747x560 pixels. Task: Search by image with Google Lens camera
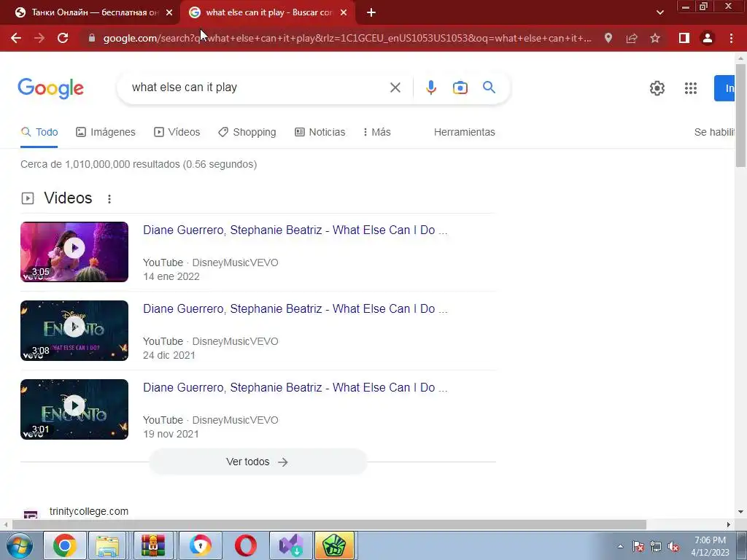coord(460,87)
